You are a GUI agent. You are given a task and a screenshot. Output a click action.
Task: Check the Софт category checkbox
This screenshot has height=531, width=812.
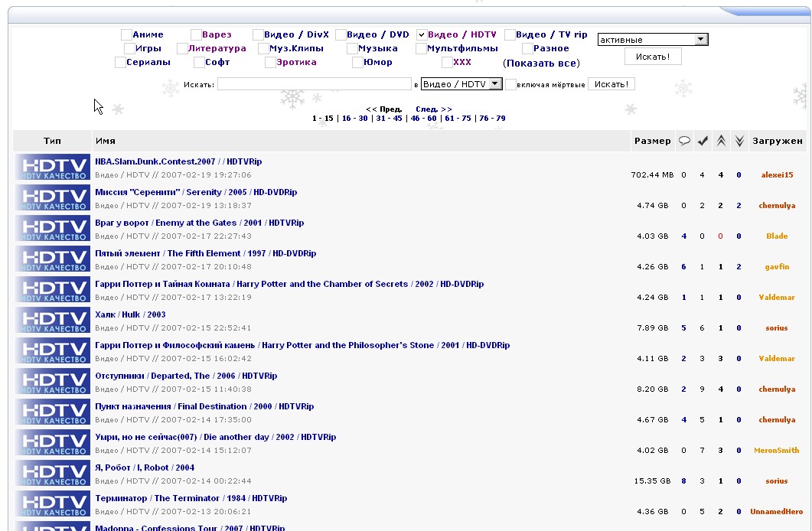199,63
